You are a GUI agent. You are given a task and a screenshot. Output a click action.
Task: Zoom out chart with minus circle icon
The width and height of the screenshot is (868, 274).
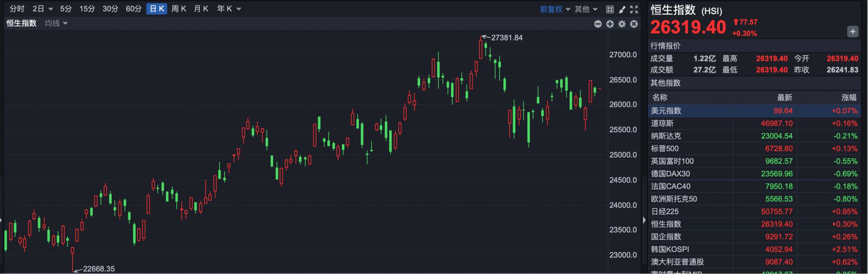(598, 24)
